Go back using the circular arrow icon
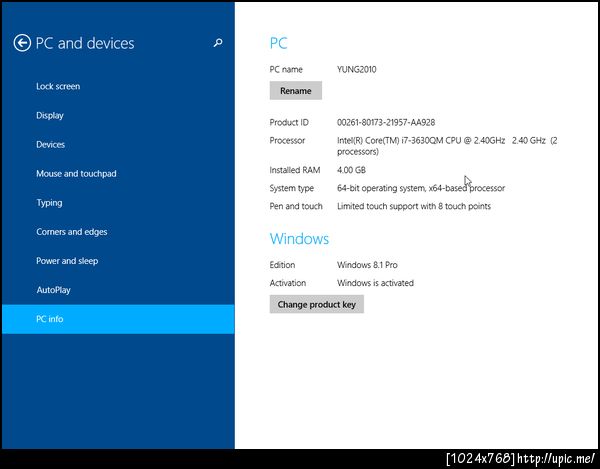This screenshot has height=469, width=600. point(22,43)
